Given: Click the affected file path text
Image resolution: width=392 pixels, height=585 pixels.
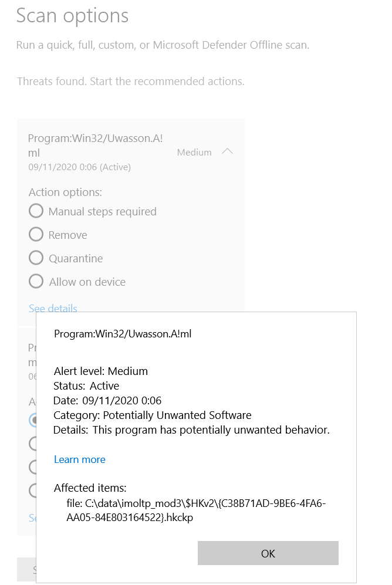Looking at the screenshot, I should point(197,510).
